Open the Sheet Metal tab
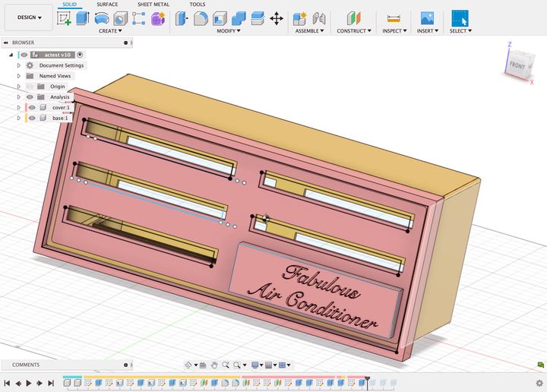Image resolution: width=547 pixels, height=392 pixels. click(x=153, y=5)
